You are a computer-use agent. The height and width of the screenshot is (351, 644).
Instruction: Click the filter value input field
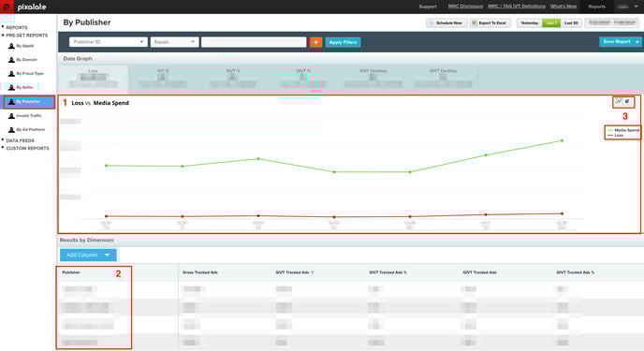[x=254, y=42]
